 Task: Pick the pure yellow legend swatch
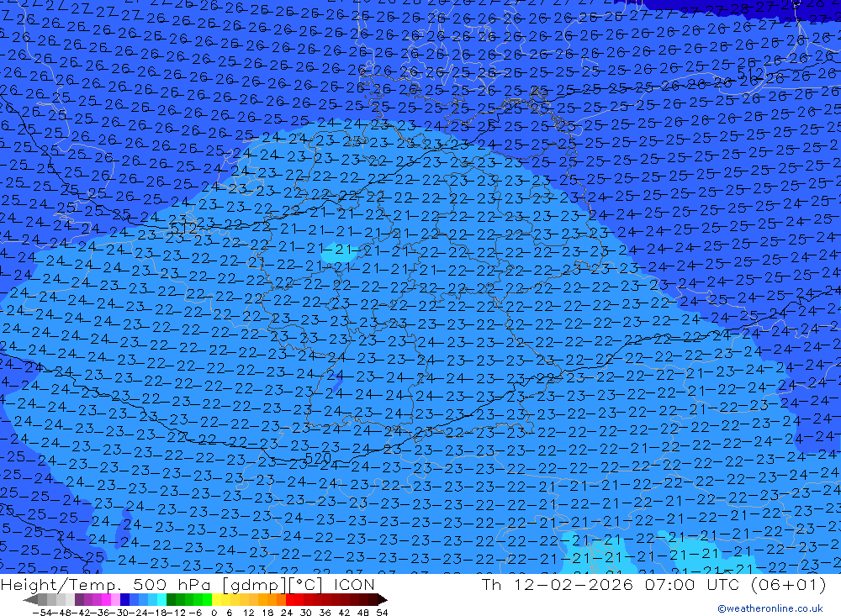click(x=217, y=599)
